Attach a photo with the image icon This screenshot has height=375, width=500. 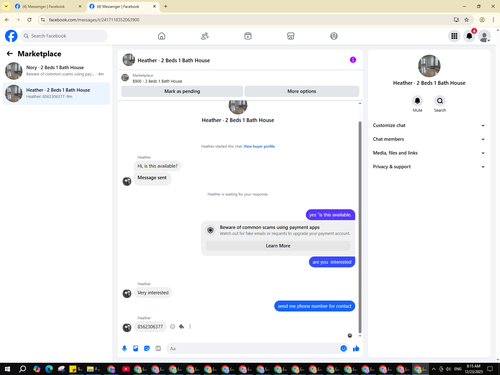[136, 348]
